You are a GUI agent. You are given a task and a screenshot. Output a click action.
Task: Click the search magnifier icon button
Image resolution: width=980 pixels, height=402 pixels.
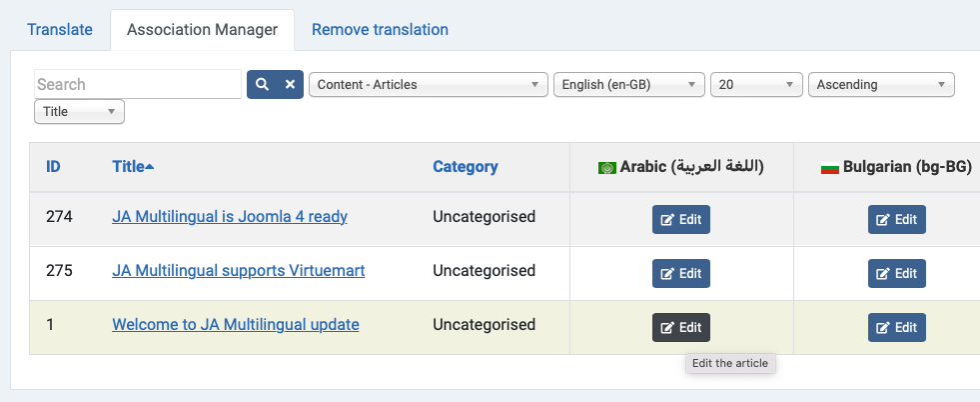[262, 84]
